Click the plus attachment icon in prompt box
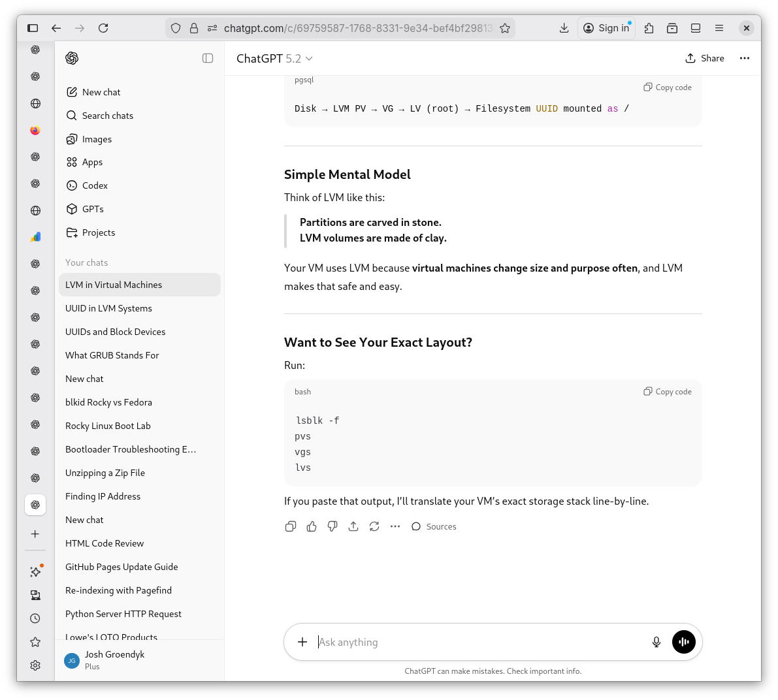Viewport: 778px width, 700px height. coord(302,642)
